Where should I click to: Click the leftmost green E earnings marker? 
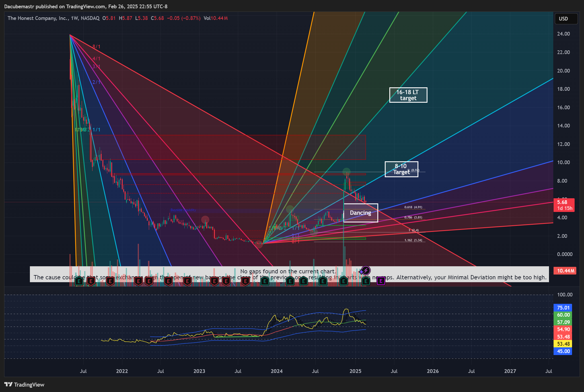coord(79,281)
